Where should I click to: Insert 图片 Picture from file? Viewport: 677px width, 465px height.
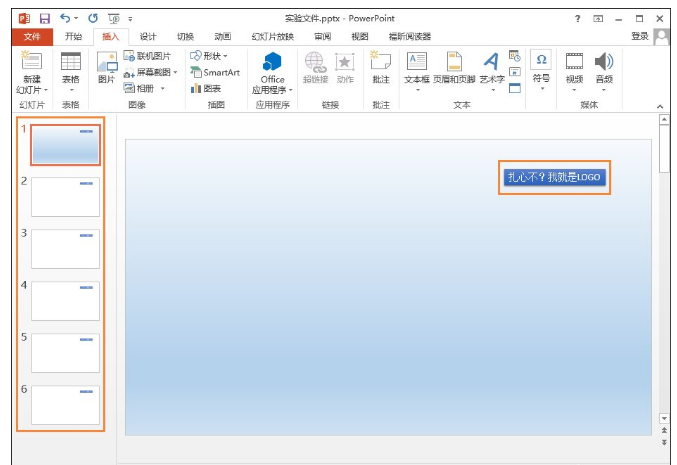107,67
